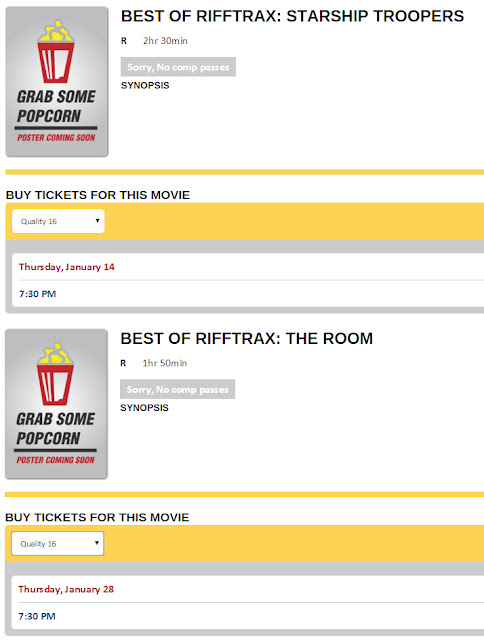Image resolution: width=484 pixels, height=640 pixels.
Task: Select the 7:30 PM showtime on January 28
Action: (x=37, y=616)
